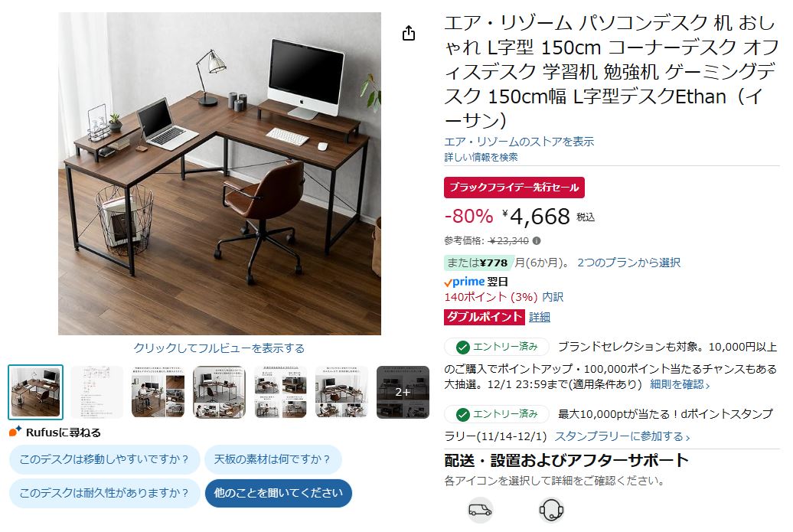Visit エア・リゾームのストアを表示 link
The height and width of the screenshot is (532, 793).
519,142
